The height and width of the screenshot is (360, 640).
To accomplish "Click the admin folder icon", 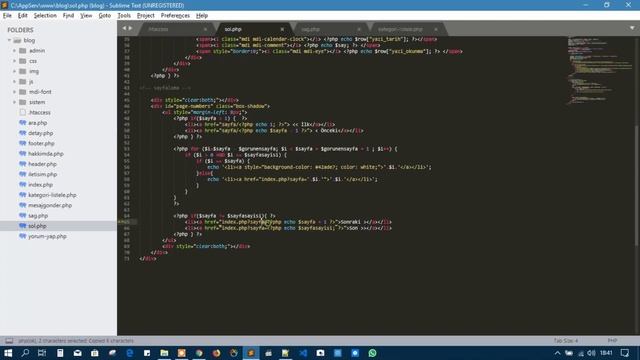I will [x=22, y=51].
